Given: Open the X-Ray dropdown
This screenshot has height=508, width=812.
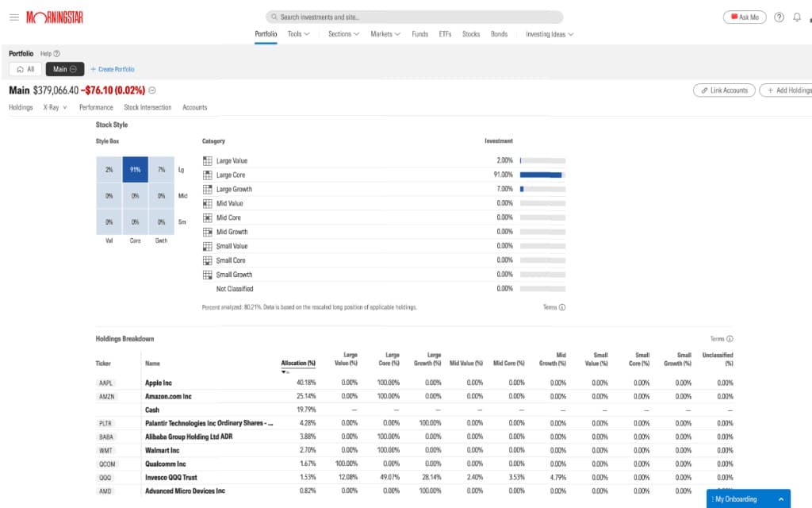Looking at the screenshot, I should [55, 107].
